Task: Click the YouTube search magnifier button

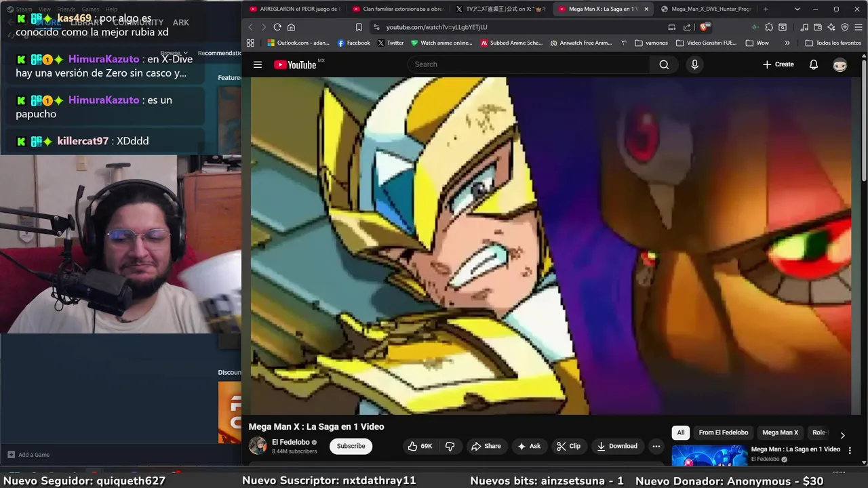Action: 664,64
